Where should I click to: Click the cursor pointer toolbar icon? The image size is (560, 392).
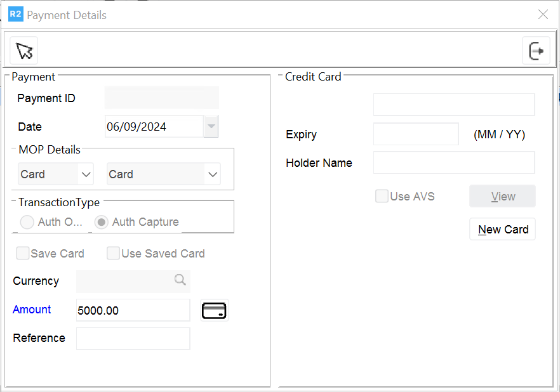(x=24, y=51)
